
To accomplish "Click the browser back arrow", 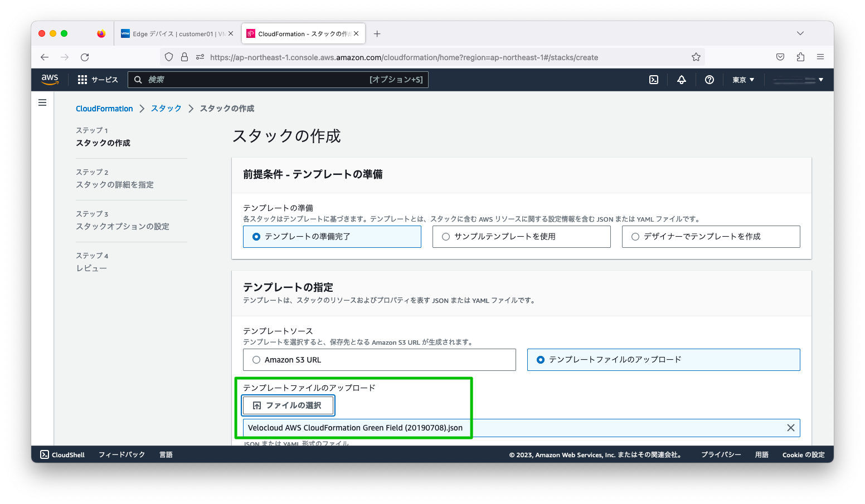I will [x=45, y=57].
